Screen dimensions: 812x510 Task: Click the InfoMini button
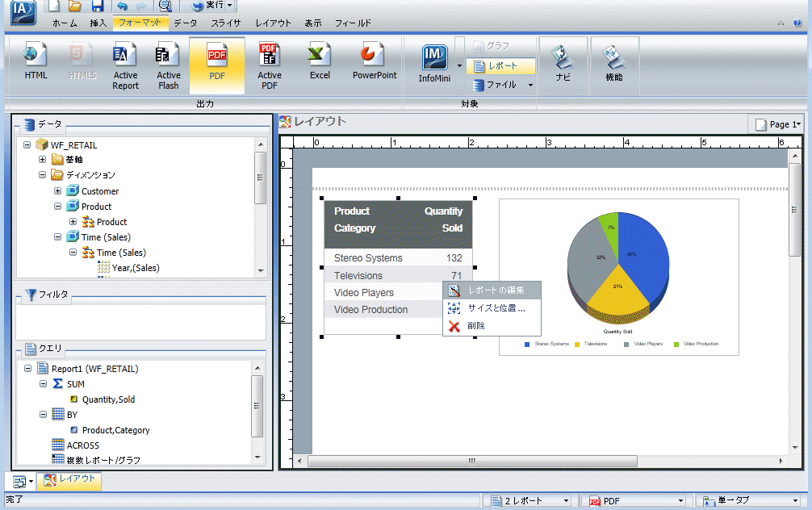[434, 63]
